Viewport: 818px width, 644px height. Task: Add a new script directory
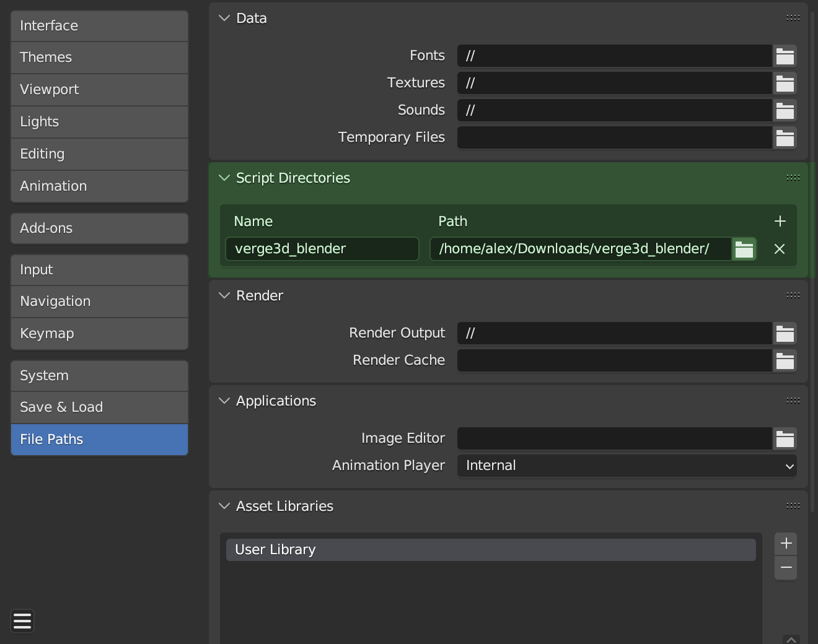[780, 221]
